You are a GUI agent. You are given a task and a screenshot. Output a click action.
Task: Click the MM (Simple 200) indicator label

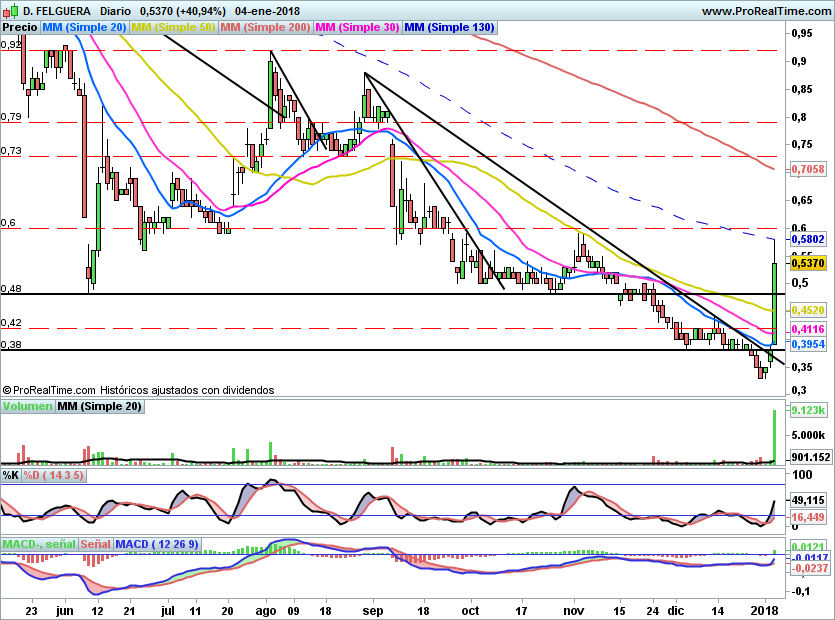pos(265,28)
